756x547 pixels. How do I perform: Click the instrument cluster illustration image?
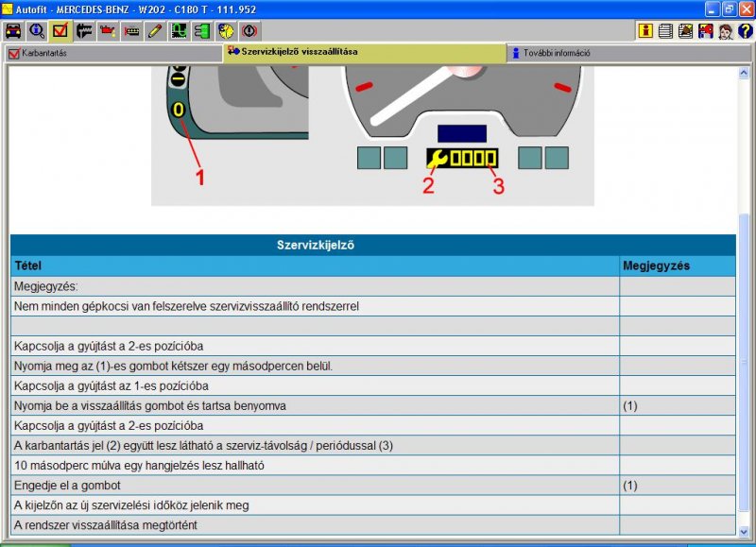pyautogui.click(x=372, y=136)
